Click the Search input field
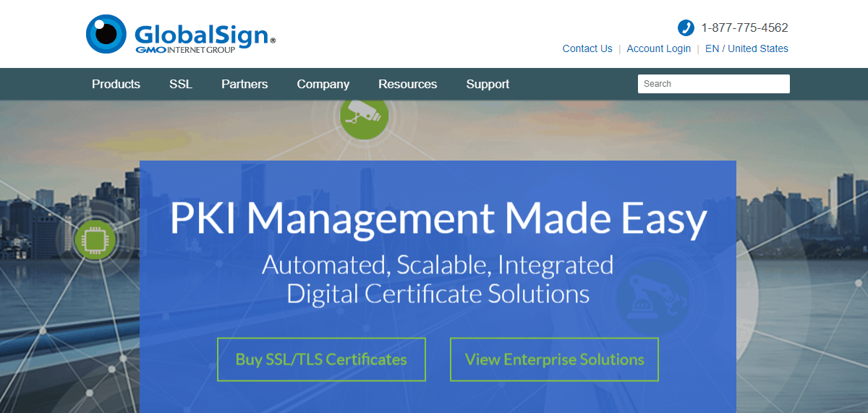This screenshot has height=413, width=868. click(714, 84)
